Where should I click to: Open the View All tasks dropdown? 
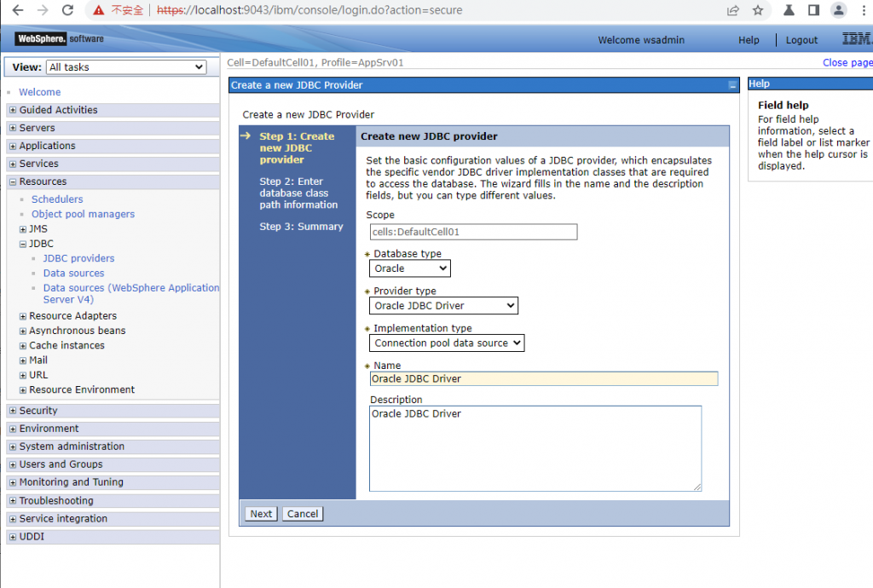pos(126,67)
